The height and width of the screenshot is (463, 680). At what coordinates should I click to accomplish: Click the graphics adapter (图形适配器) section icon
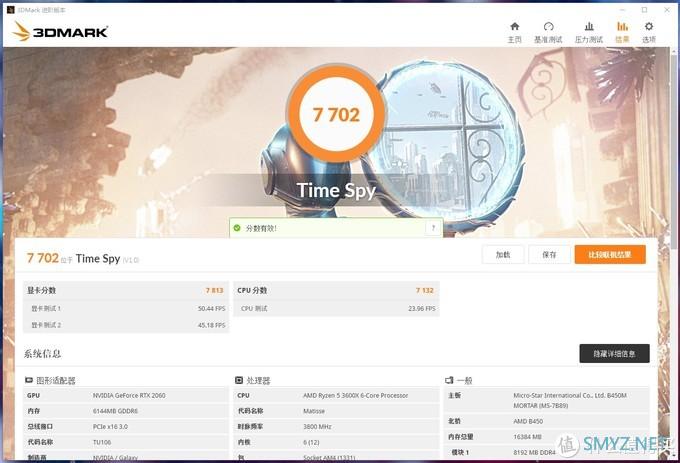coord(29,380)
